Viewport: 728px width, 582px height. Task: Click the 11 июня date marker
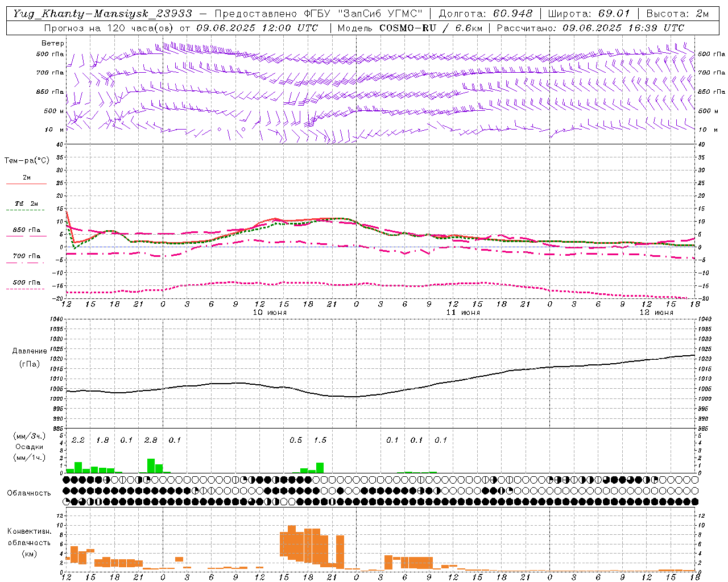[463, 313]
